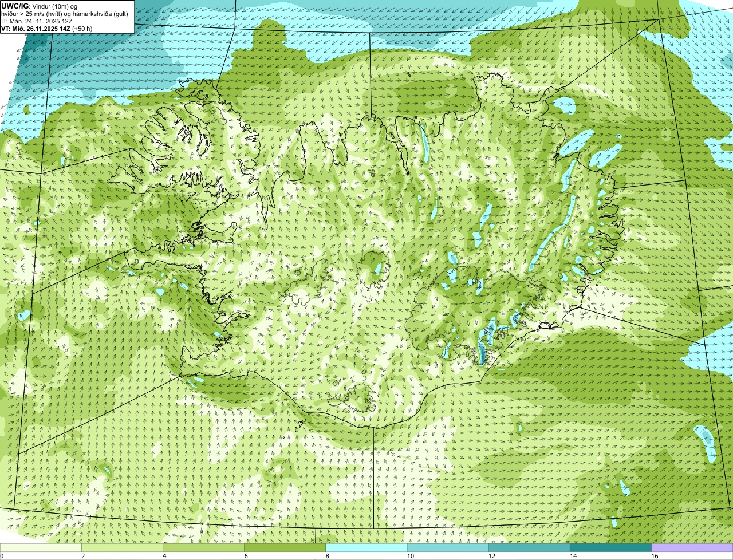Click the 6–8 m/s dark green swatch
The height and width of the screenshot is (560, 733).
tap(285, 548)
